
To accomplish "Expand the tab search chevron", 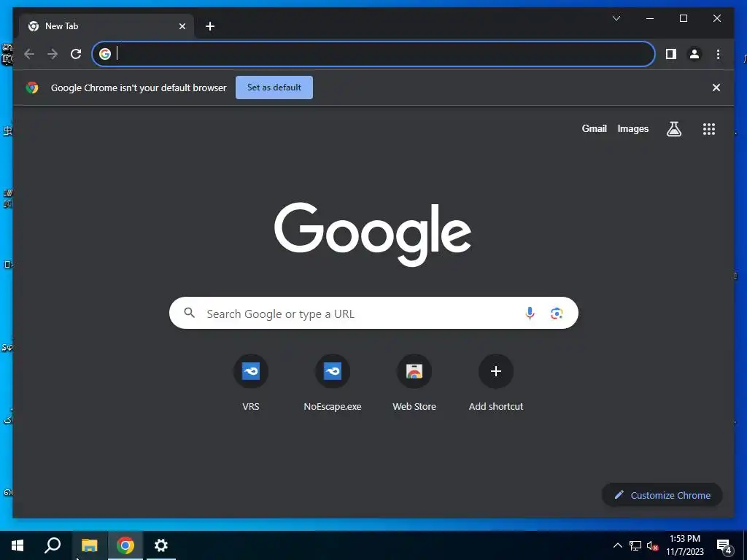I will [616, 18].
